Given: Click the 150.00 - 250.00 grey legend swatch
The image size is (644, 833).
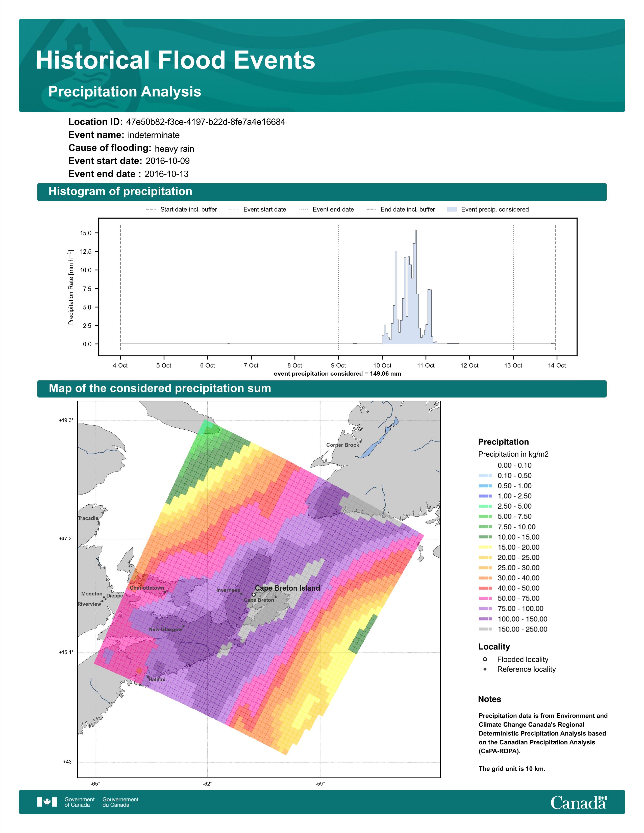Looking at the screenshot, I should pos(485,629).
